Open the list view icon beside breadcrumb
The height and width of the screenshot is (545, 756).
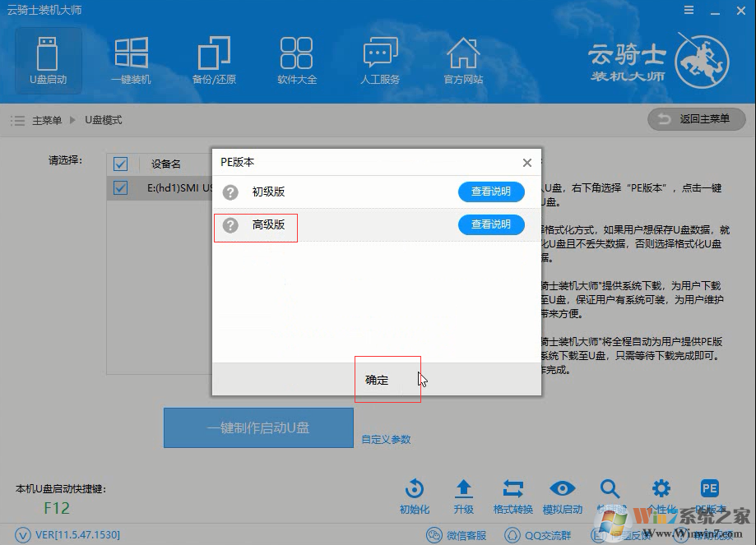click(x=17, y=119)
